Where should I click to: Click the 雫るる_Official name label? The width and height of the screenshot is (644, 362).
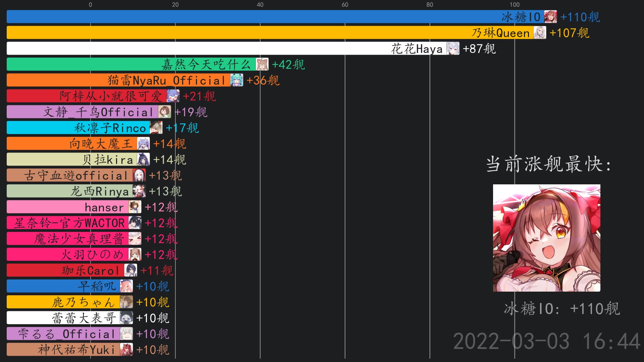click(x=66, y=334)
